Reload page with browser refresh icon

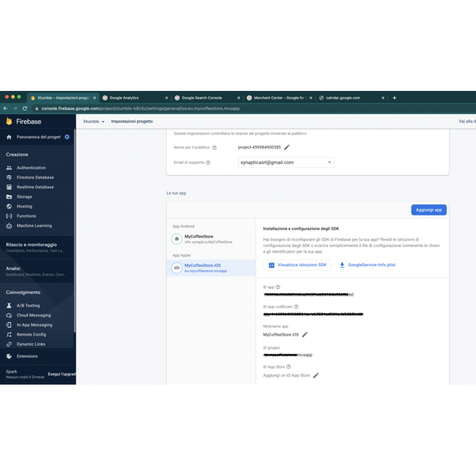coord(25,109)
